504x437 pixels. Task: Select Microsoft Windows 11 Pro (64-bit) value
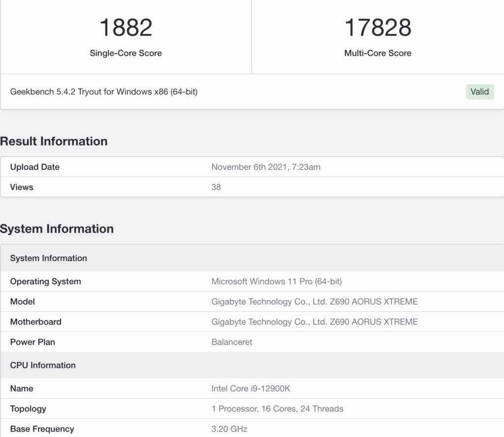point(277,282)
